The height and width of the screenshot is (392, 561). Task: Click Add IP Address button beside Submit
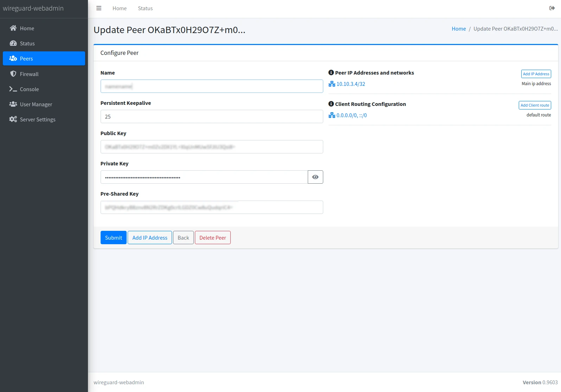[150, 238]
